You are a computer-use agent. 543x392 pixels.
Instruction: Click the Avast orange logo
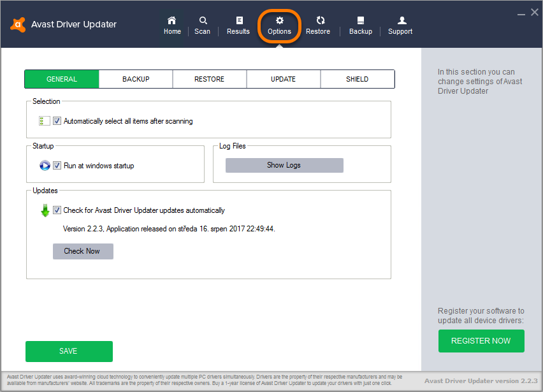[18, 24]
